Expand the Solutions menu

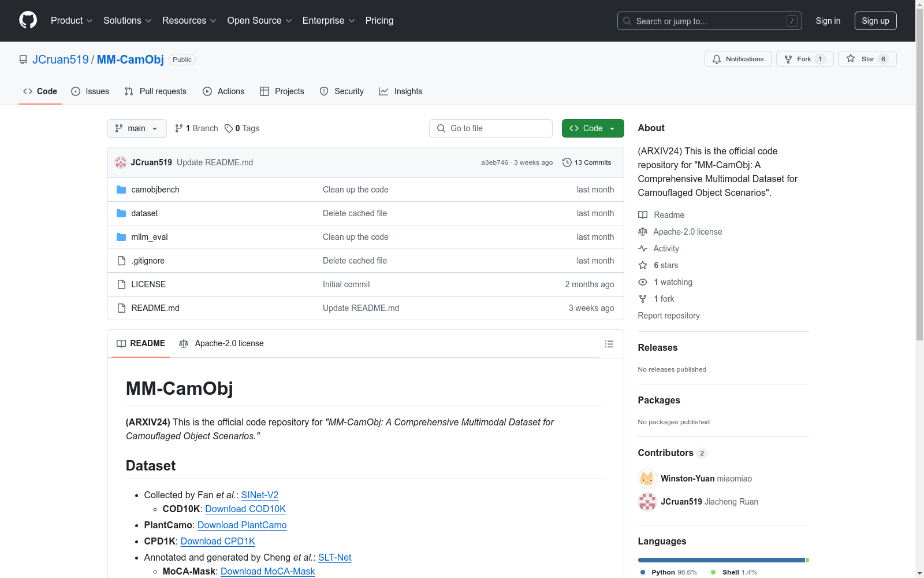point(128,21)
